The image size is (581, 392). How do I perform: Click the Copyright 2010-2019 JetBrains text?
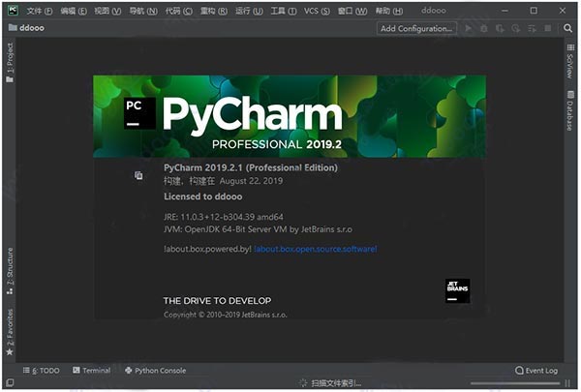[226, 315]
